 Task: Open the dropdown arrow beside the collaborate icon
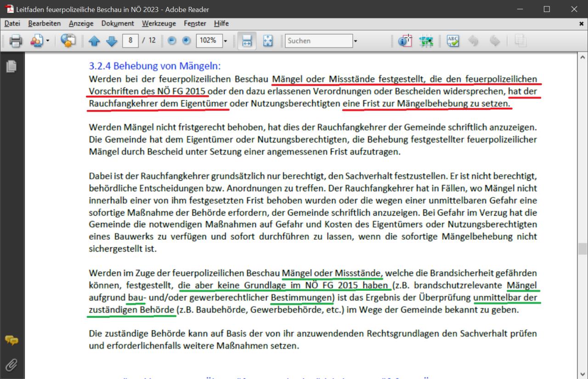(48, 41)
